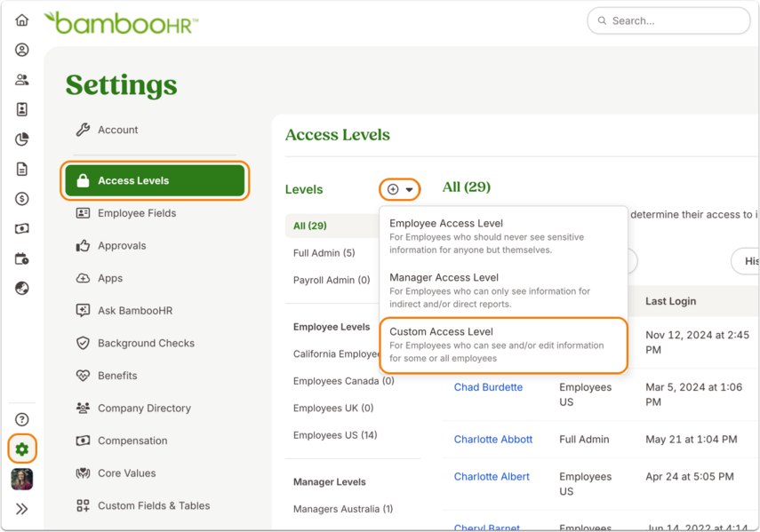This screenshot has height=532, width=760.
Task: Select Access Levels in settings menu
Action: click(x=155, y=180)
